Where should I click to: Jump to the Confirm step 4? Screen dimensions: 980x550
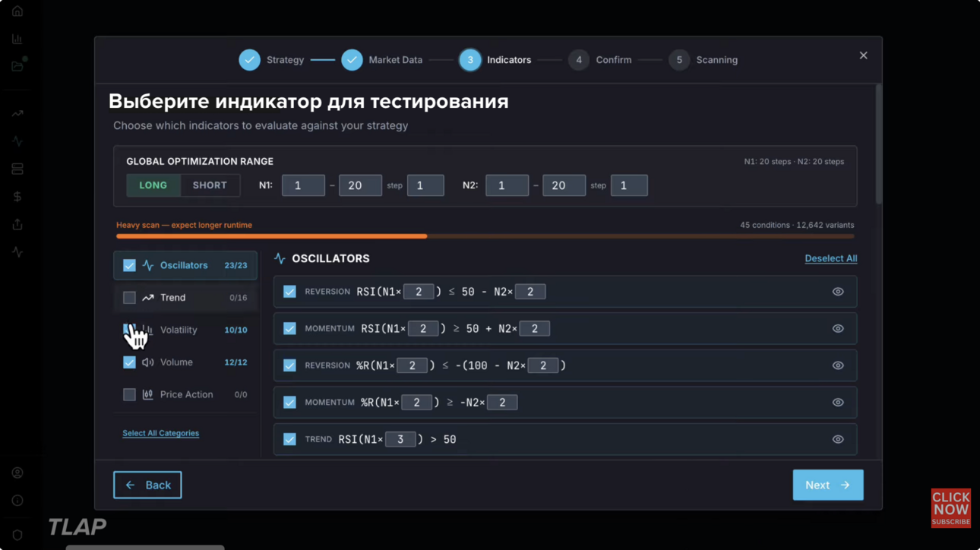click(600, 60)
